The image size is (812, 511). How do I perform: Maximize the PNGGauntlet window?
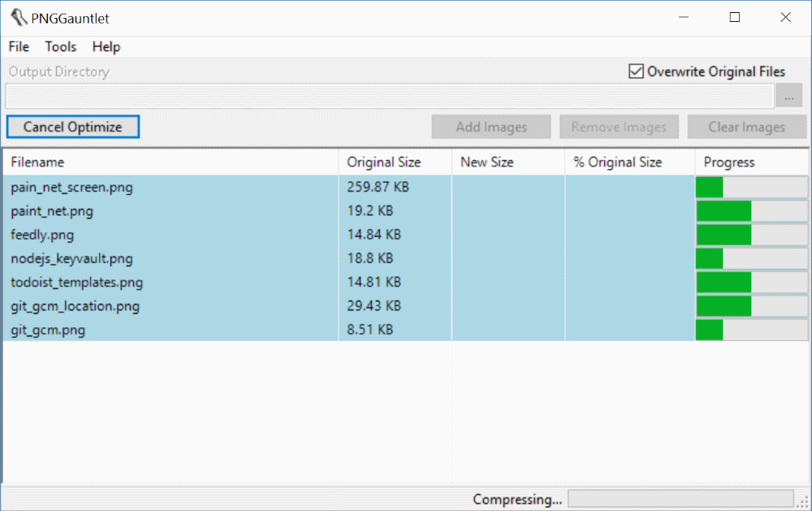[734, 18]
